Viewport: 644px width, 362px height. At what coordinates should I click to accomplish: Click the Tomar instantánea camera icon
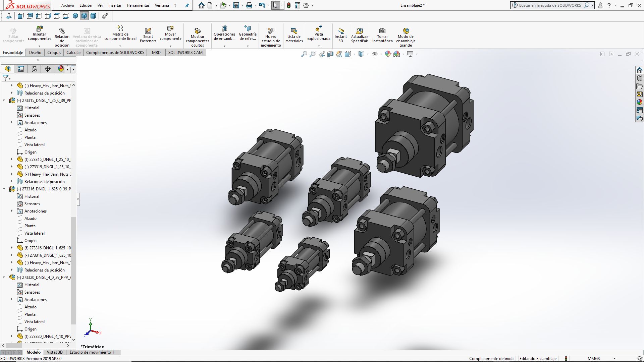tap(382, 31)
